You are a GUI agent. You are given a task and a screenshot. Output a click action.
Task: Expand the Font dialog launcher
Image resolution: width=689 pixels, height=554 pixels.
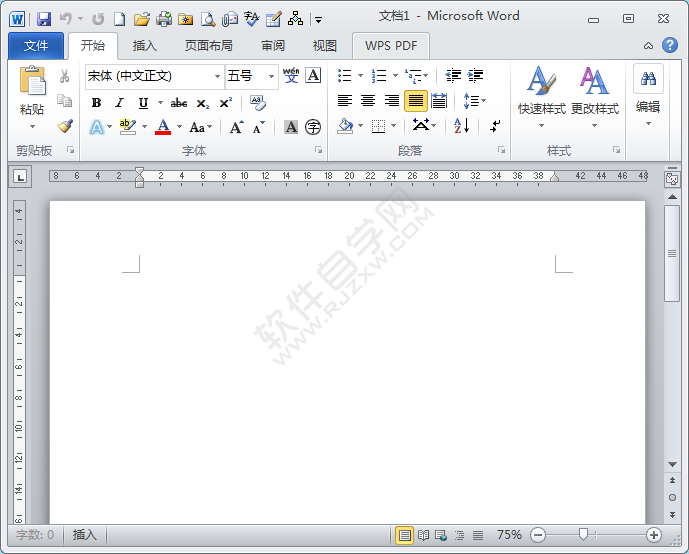(319, 150)
